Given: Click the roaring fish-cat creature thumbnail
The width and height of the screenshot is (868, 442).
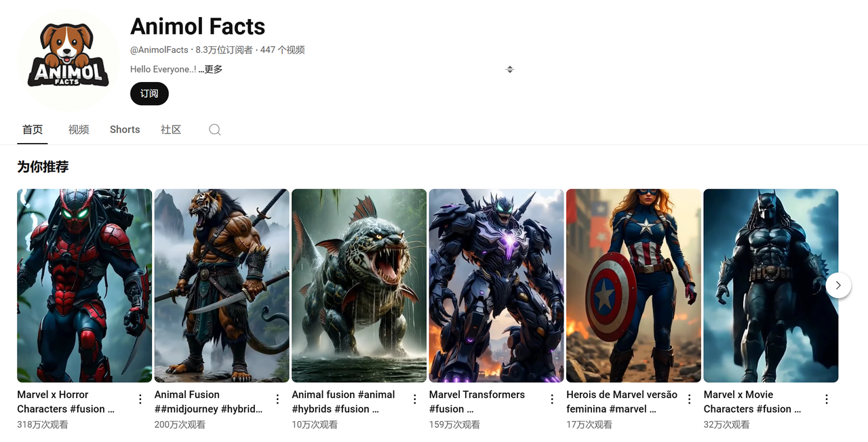Looking at the screenshot, I should coord(359,285).
